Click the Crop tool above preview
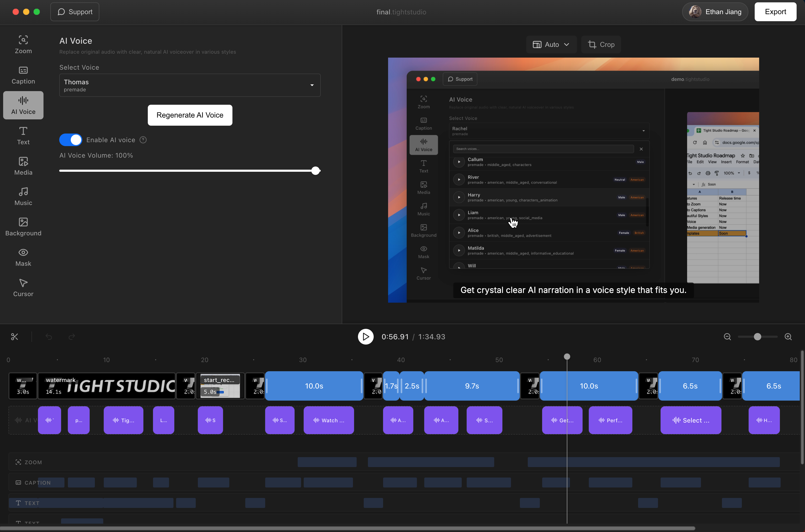Screen dimensions: 805x532 tap(601, 45)
